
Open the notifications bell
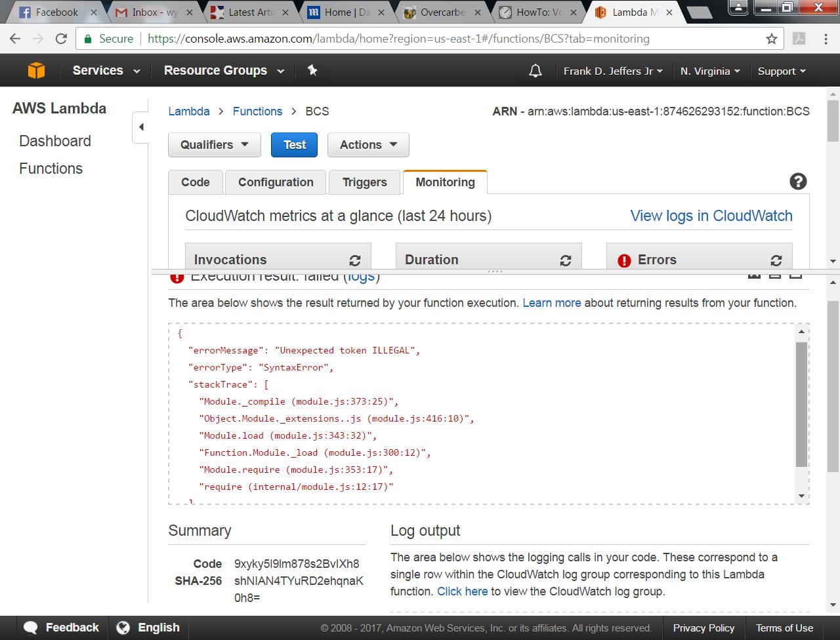point(535,71)
